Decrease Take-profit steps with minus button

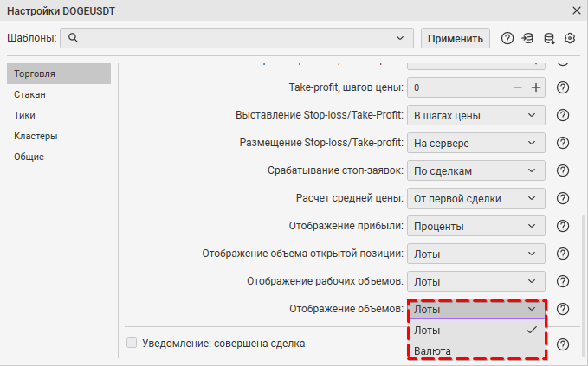click(x=518, y=87)
